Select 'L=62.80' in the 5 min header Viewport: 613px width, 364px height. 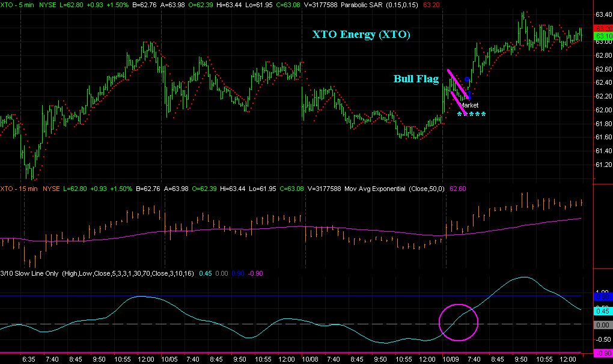pyautogui.click(x=71, y=5)
